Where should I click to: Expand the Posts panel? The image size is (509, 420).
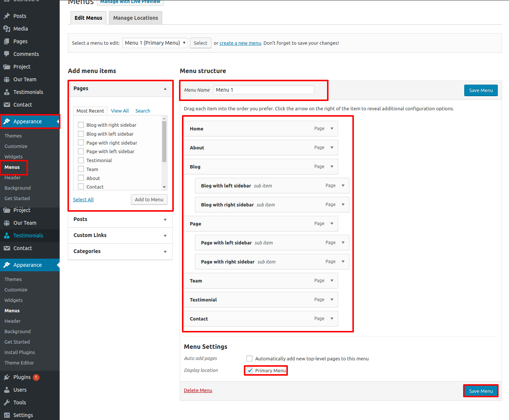pos(165,220)
